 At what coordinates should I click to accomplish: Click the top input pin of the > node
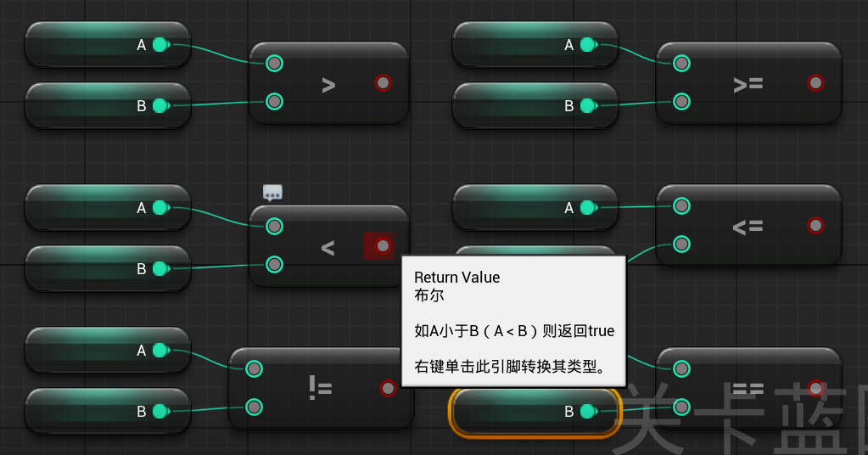tap(274, 63)
